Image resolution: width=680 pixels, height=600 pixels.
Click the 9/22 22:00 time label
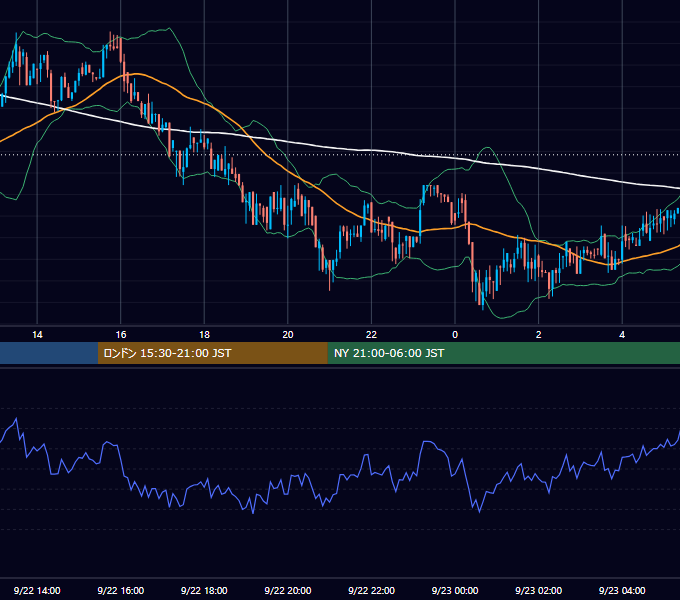pyautogui.click(x=371, y=590)
